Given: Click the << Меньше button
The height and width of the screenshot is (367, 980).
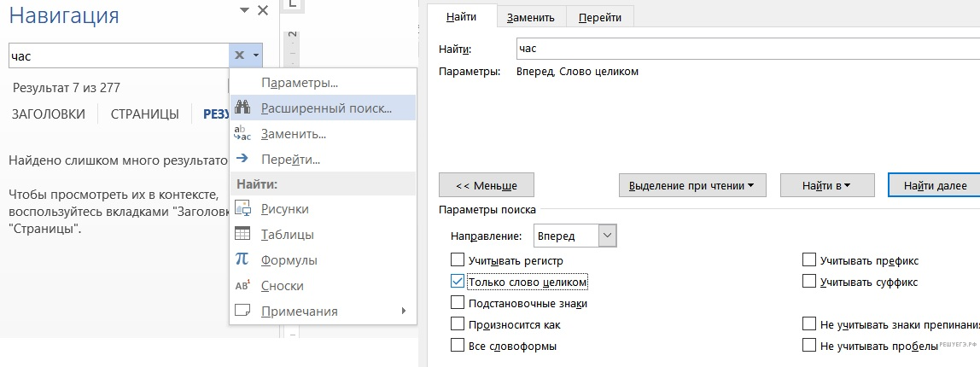Looking at the screenshot, I should click(x=486, y=185).
